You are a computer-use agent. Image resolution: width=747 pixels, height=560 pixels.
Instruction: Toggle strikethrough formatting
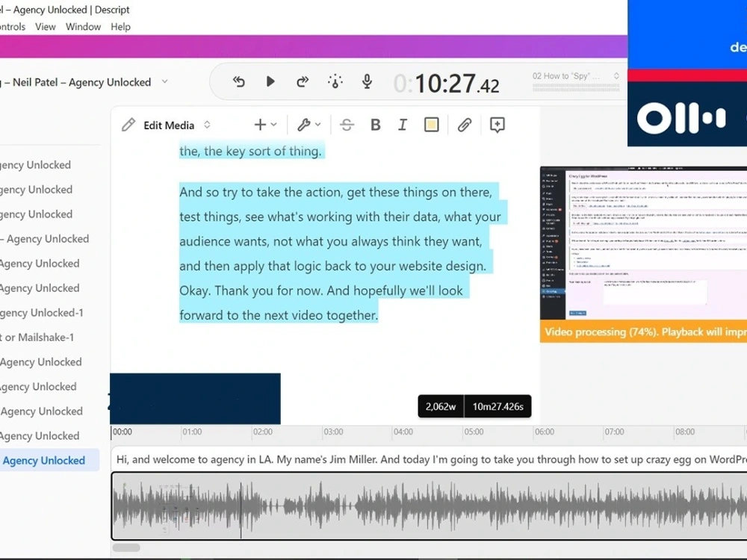[x=347, y=125]
